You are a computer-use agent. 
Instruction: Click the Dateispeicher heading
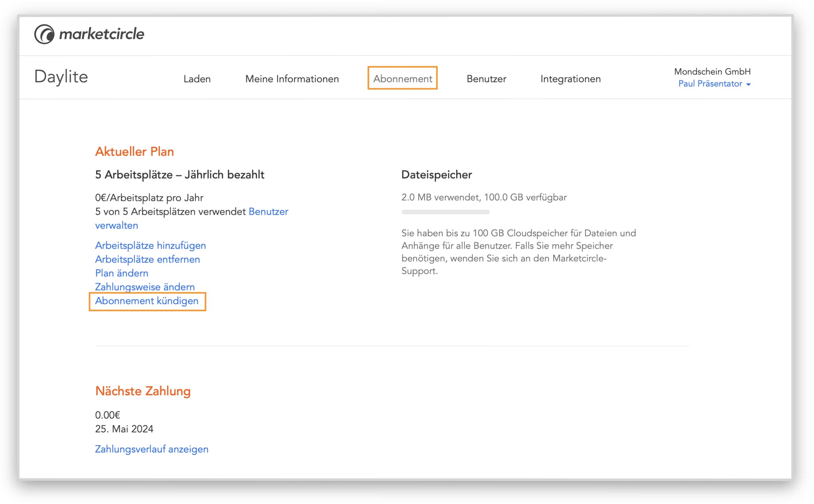coord(437,175)
